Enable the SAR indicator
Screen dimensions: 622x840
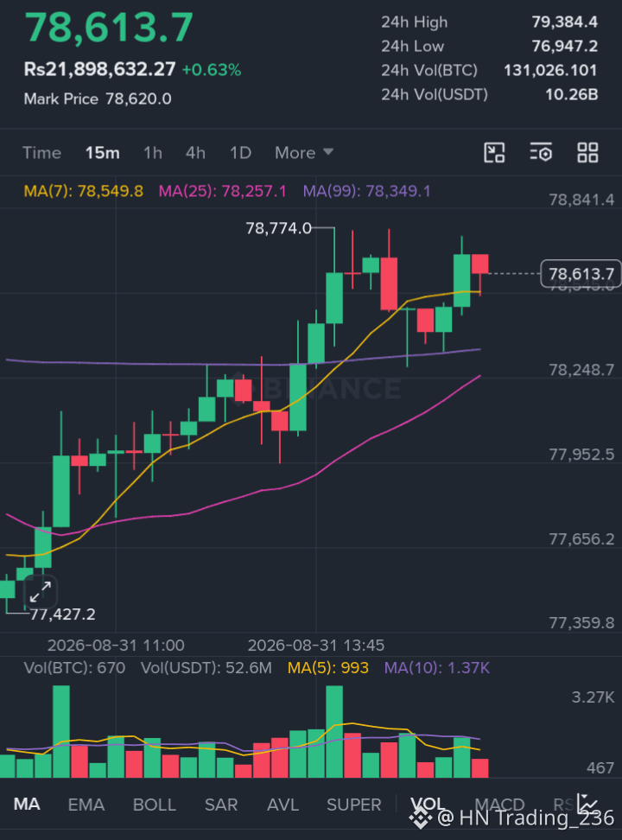(x=221, y=804)
